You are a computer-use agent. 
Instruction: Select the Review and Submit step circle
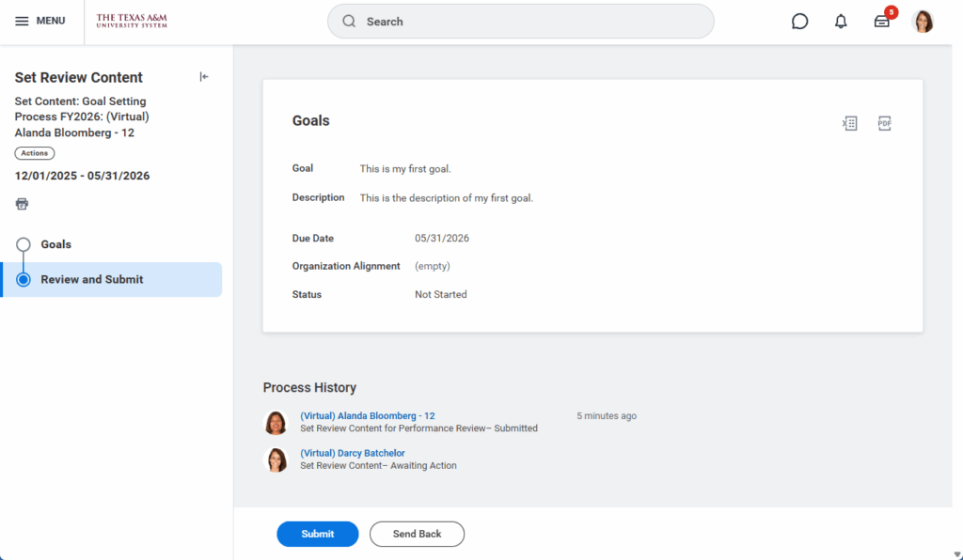tap(24, 280)
